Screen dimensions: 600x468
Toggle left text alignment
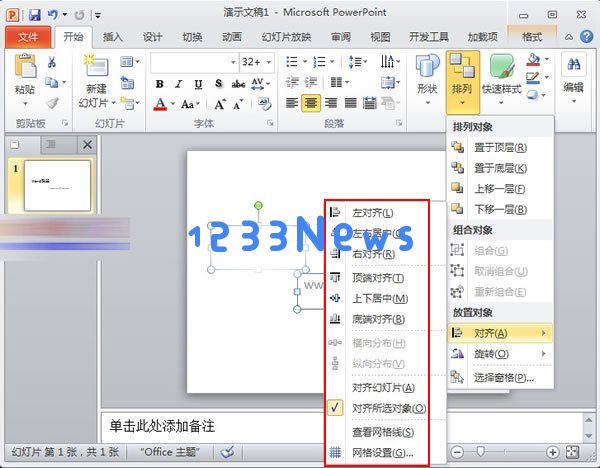pyautogui.click(x=292, y=103)
